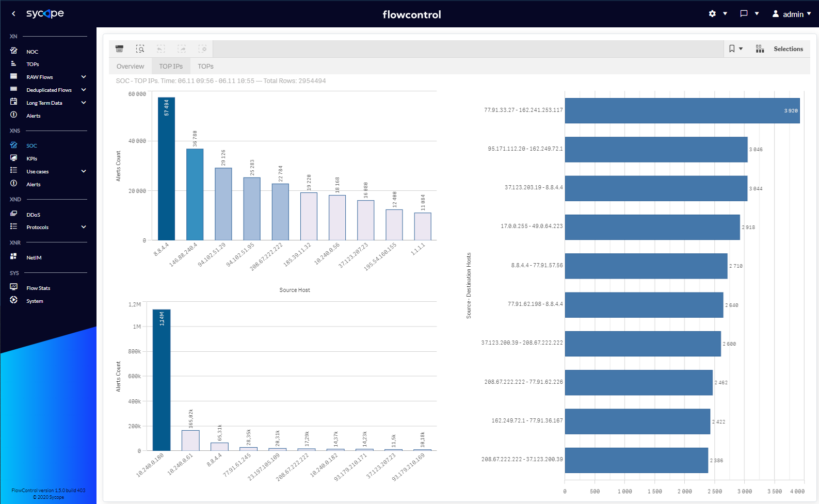Click the DDoS sidebar icon
This screenshot has height=504, width=819.
14,214
